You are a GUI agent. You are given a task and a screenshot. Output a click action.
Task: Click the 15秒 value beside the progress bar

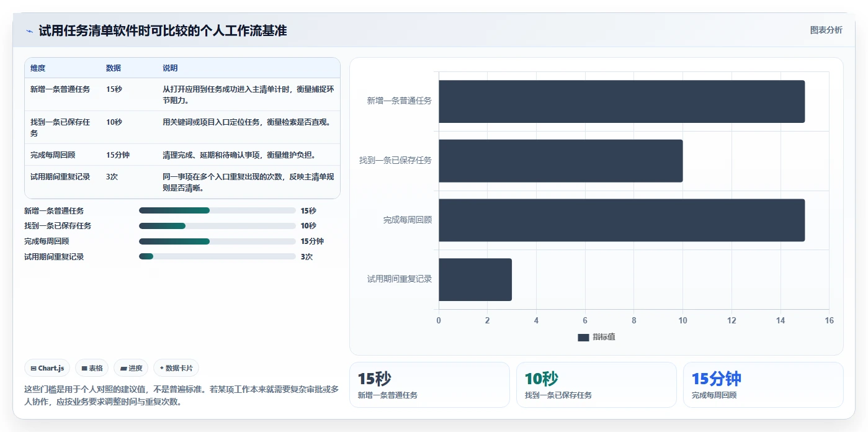click(x=308, y=210)
